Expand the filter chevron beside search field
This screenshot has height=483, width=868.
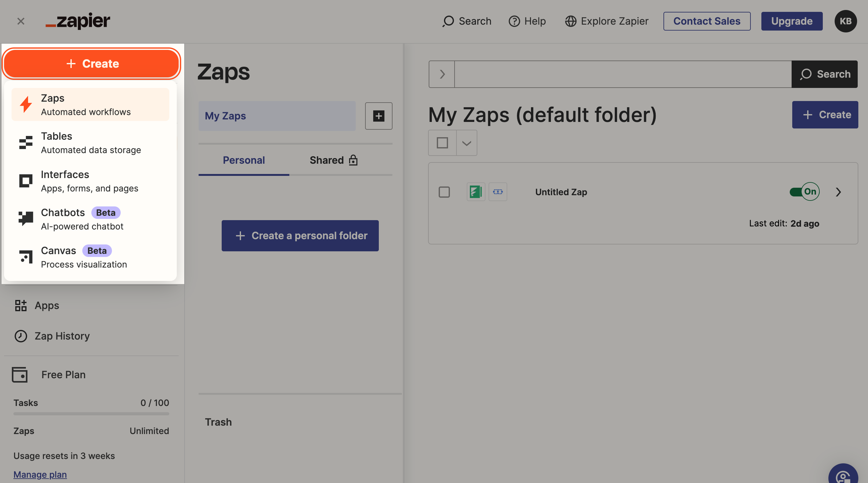[442, 74]
